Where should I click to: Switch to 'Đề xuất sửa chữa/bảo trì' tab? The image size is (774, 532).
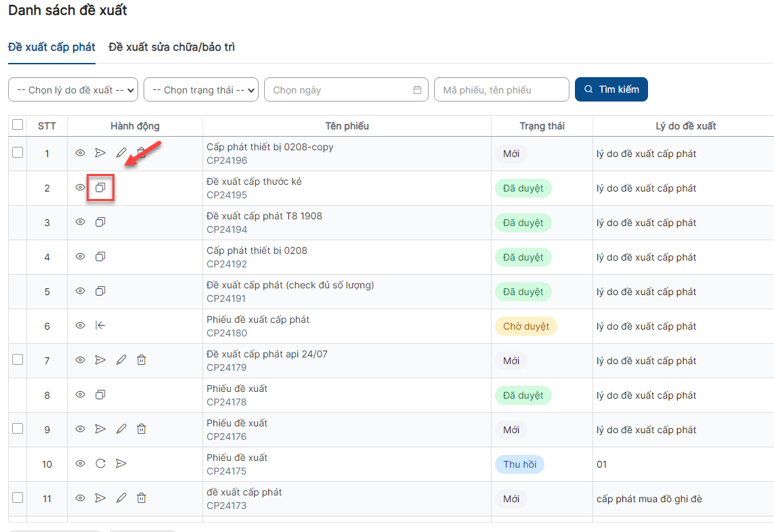coord(171,47)
